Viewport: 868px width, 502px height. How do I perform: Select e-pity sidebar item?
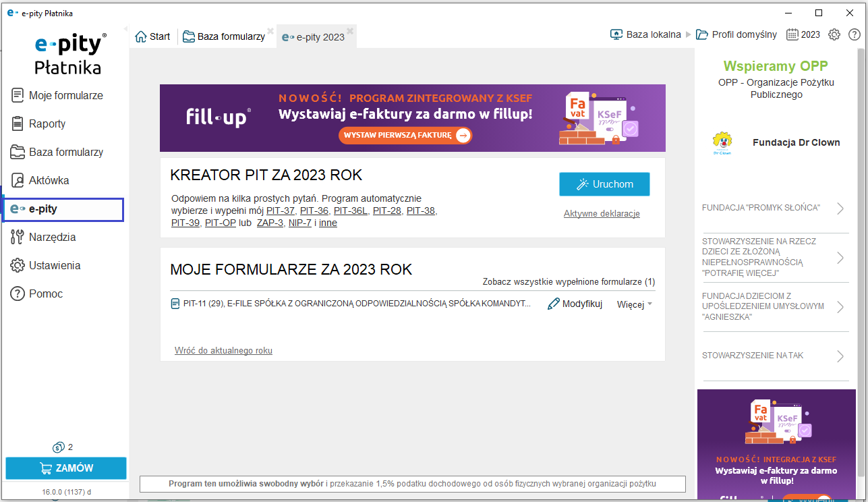coord(63,209)
